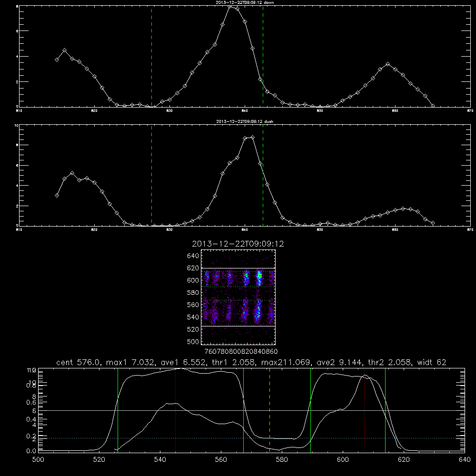Select the 'thr2 2.058' value in stats line

(x=390, y=362)
